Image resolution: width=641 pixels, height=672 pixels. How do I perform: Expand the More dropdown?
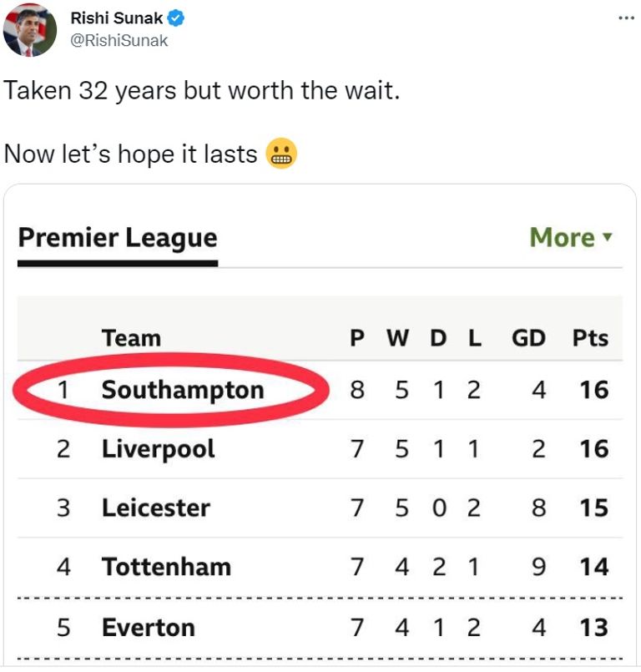pos(563,237)
